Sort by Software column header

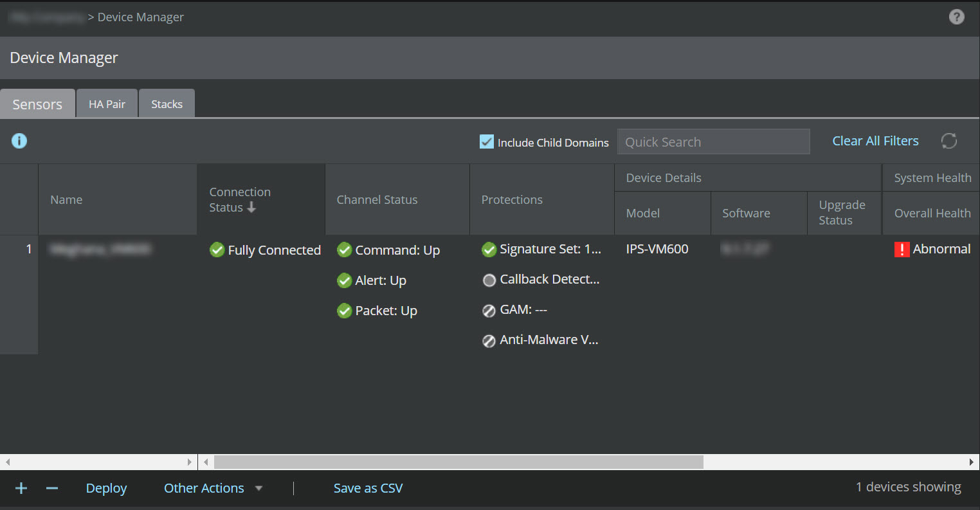pyautogui.click(x=759, y=213)
